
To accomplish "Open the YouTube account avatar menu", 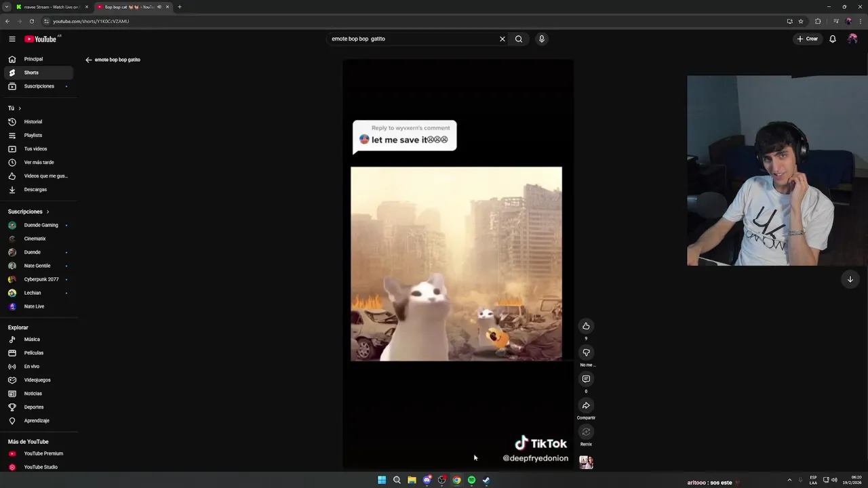I will coord(852,39).
